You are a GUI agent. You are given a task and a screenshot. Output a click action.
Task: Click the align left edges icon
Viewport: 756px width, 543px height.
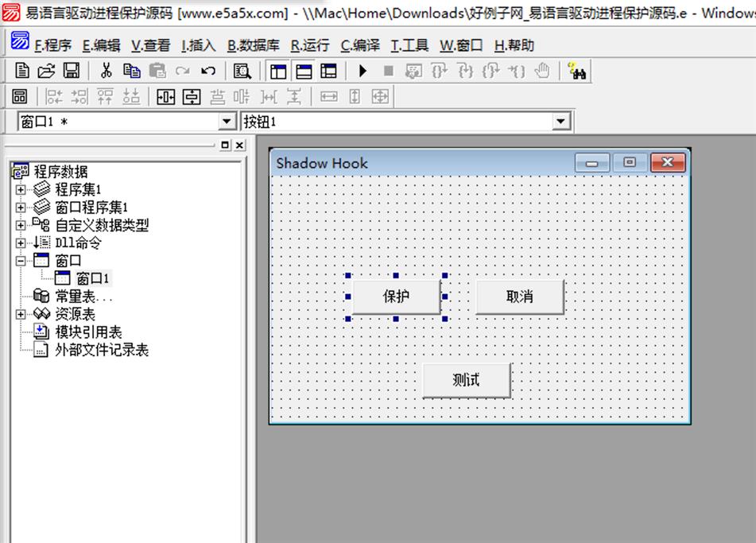54,96
